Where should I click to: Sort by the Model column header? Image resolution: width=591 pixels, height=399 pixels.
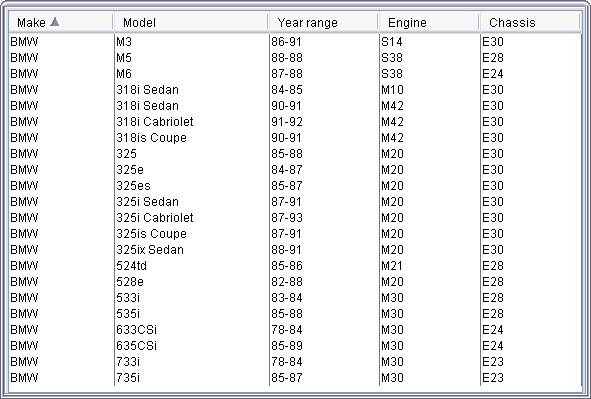point(191,23)
